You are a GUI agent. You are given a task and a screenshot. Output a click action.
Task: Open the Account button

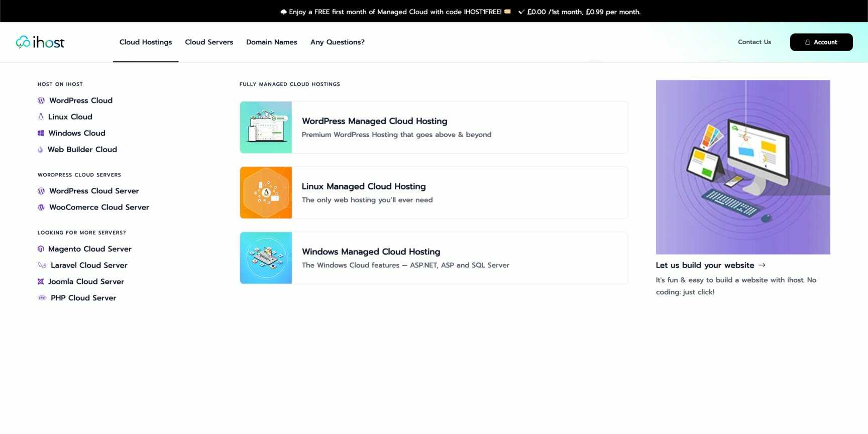pyautogui.click(x=821, y=42)
